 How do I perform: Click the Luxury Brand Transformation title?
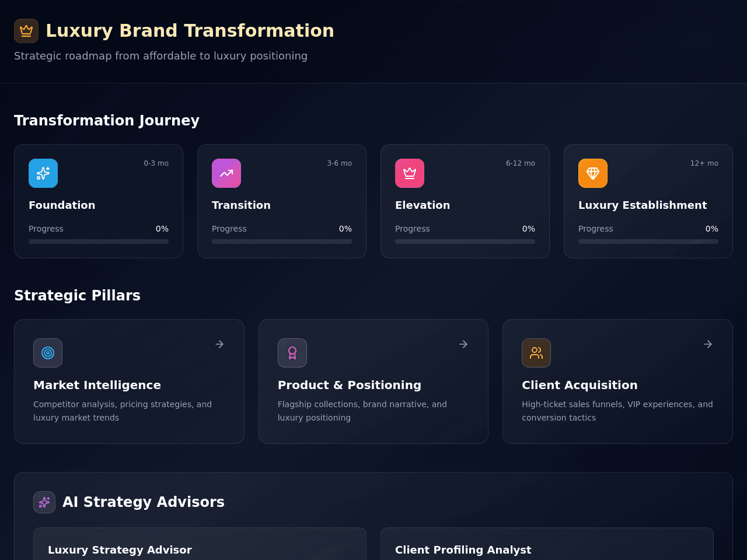tap(190, 31)
